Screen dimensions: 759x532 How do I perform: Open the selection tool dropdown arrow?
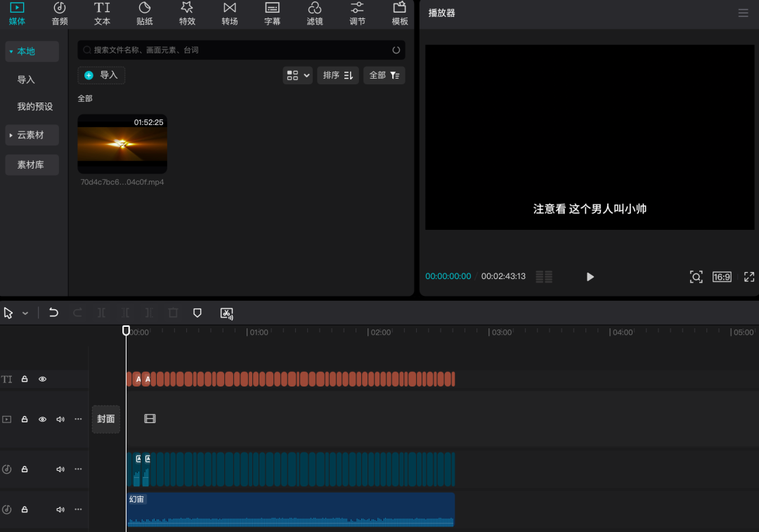tap(25, 313)
